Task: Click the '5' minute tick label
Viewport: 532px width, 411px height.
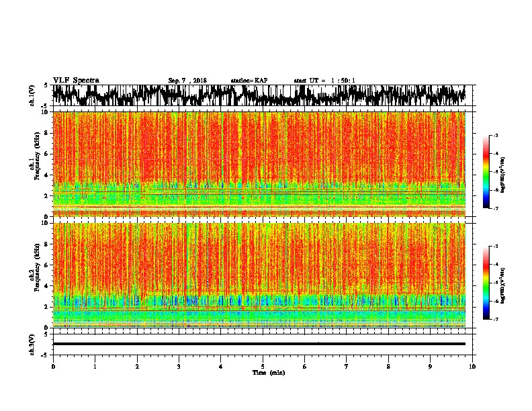Action: (263, 366)
